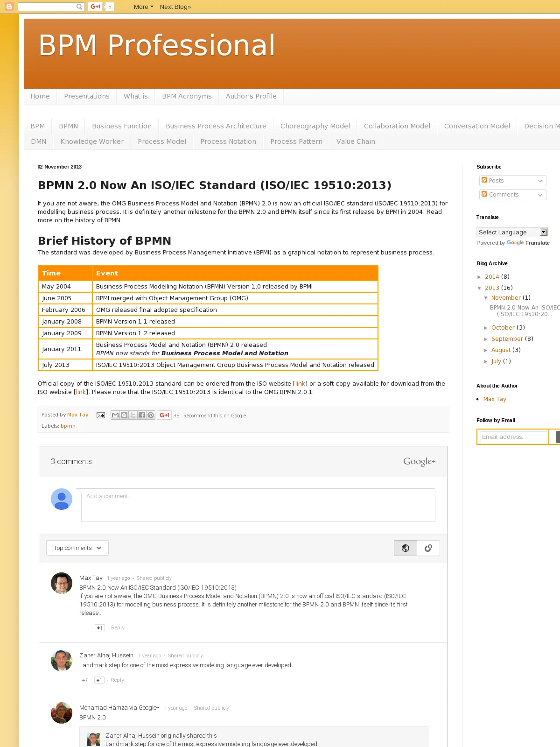This screenshot has height=747, width=560.
Task: Expand the September archive triangle
Action: point(486,339)
